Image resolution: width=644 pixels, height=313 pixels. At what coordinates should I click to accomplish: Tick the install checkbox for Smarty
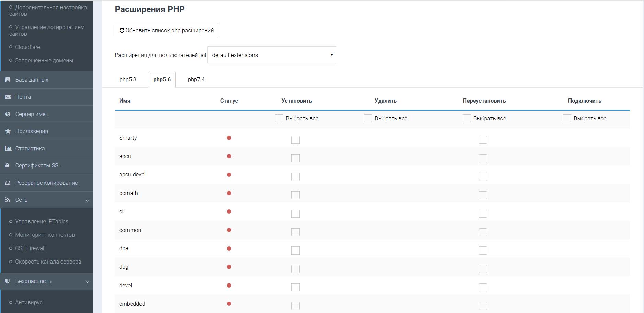295,140
